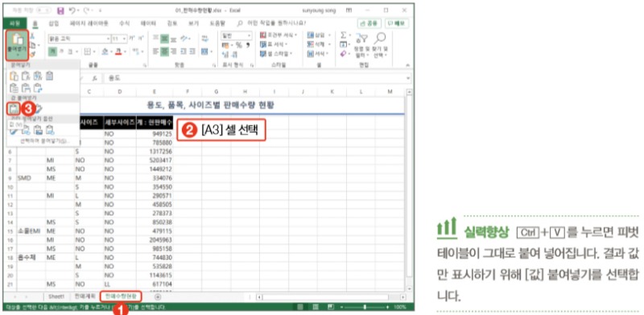Click the Paste (붙여넣기) ribbon button
This screenshot has width=644, height=315.
click(x=17, y=44)
